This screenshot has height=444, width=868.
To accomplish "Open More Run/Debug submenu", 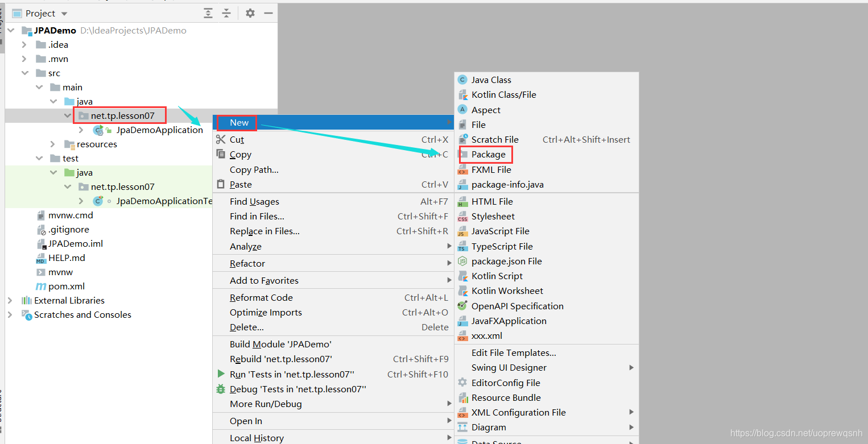I will tap(333, 404).
